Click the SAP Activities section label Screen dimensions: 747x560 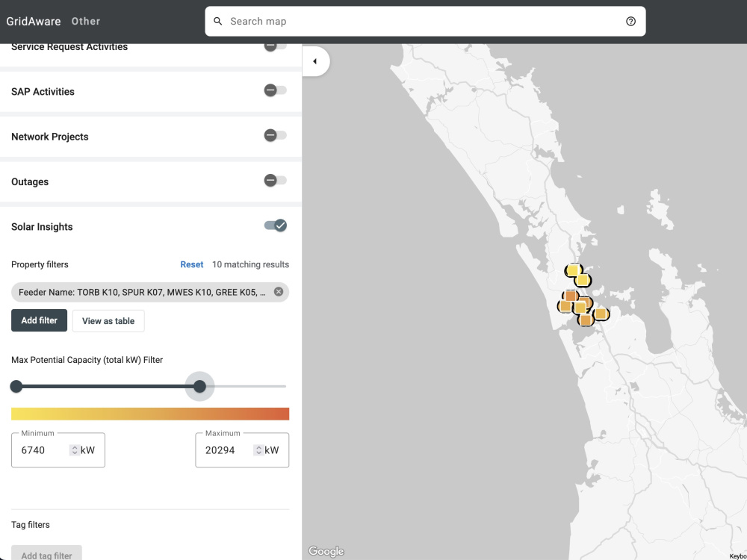[x=43, y=91]
